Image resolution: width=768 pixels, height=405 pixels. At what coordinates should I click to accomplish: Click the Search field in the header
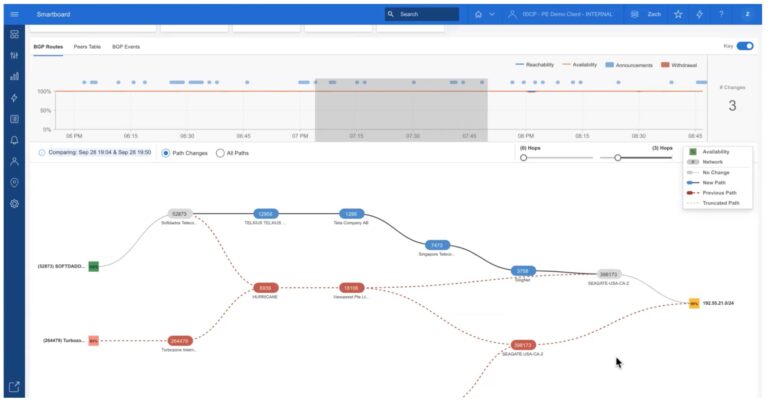(422, 14)
